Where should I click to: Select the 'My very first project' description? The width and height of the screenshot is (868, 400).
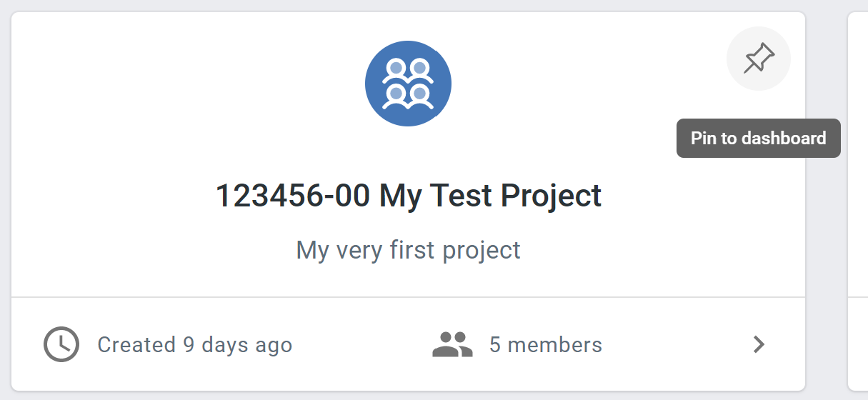click(408, 250)
